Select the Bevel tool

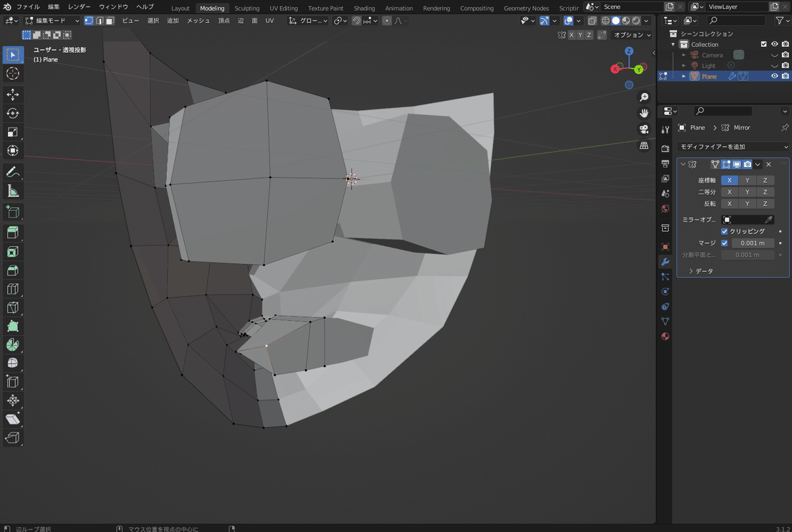coord(13,270)
